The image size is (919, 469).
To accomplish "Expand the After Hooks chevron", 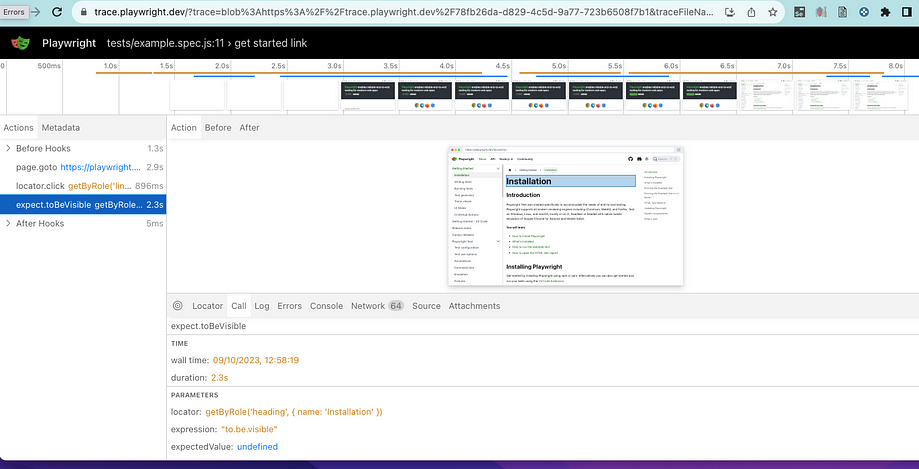I will click(x=8, y=223).
